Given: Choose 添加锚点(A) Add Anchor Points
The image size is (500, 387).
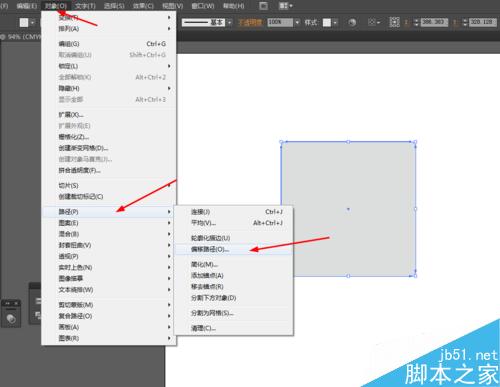Looking at the screenshot, I should click(x=234, y=275).
